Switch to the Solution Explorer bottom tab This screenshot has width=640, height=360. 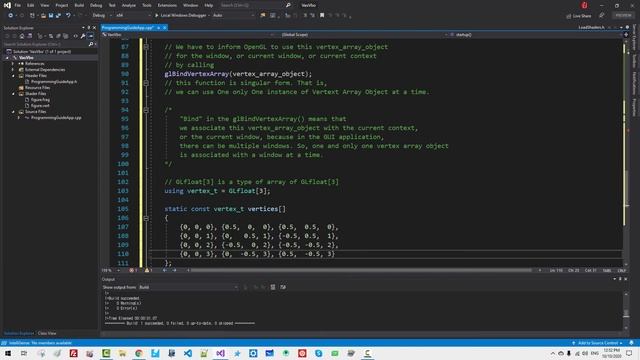click(19, 333)
